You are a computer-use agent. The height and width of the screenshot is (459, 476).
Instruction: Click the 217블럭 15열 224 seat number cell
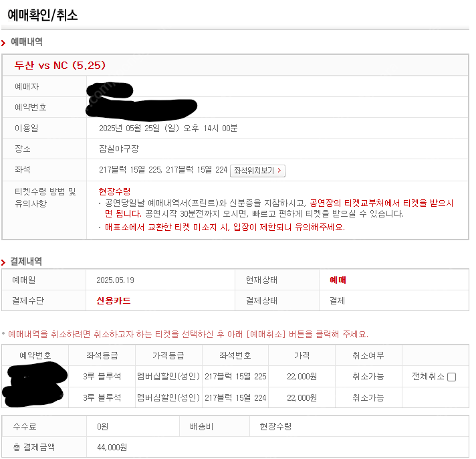[235, 397]
